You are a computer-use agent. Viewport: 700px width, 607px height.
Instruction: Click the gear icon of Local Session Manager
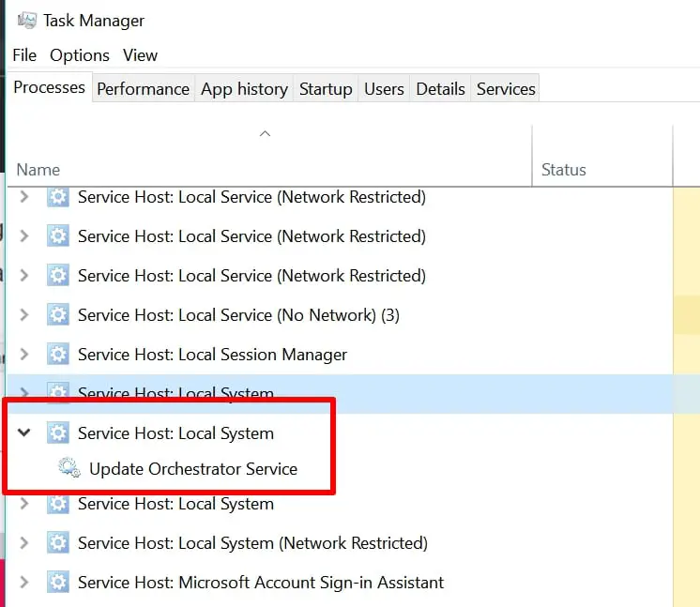(58, 355)
